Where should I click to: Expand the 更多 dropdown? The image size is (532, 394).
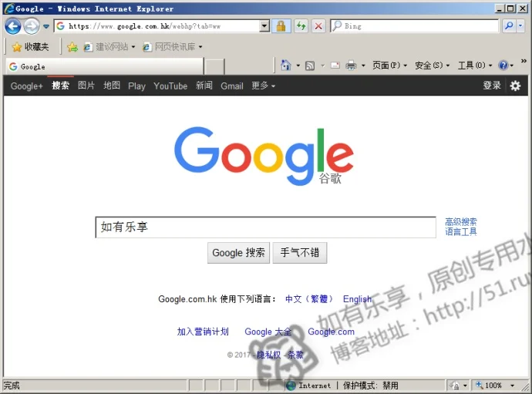pyautogui.click(x=263, y=86)
